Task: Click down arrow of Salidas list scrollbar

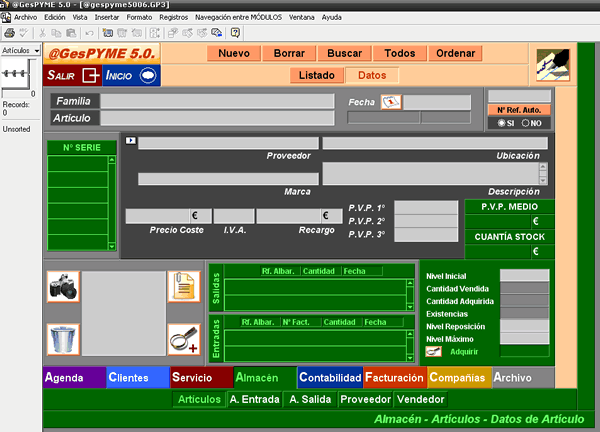Action: [x=410, y=307]
